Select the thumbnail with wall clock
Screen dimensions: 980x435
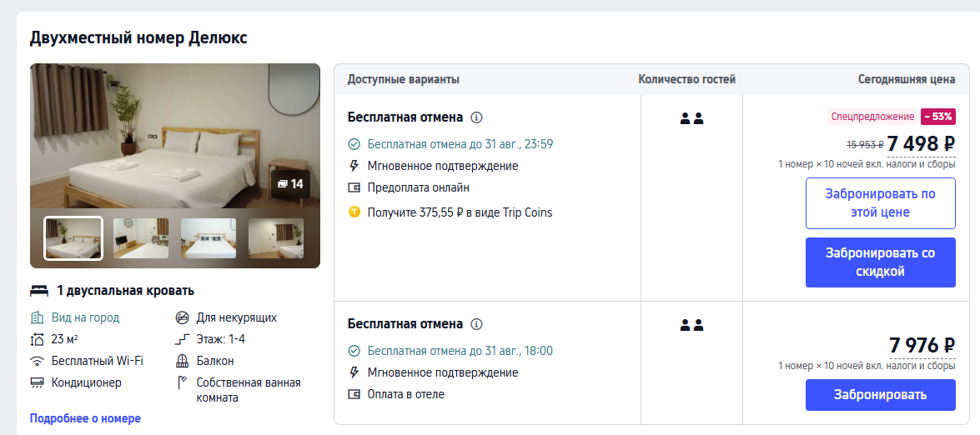click(x=141, y=238)
